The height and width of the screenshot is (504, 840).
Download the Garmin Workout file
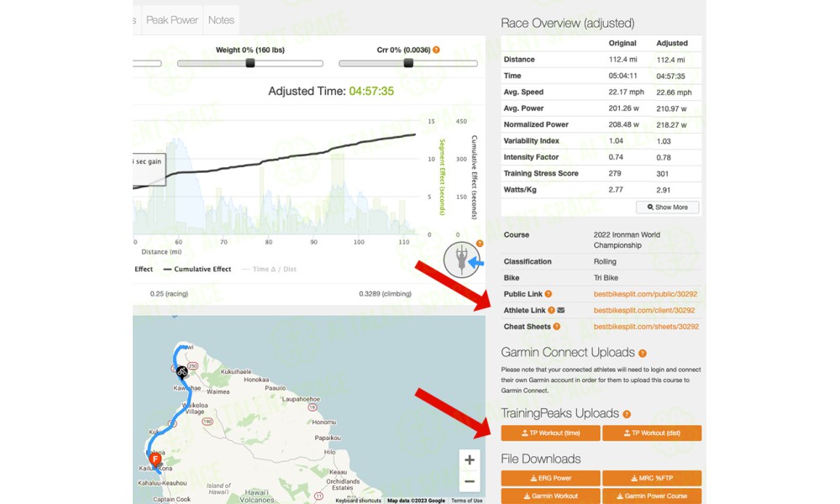point(551,496)
